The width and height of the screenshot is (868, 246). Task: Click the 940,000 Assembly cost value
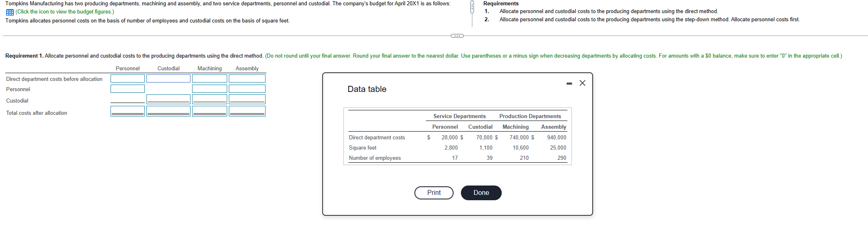coord(556,138)
